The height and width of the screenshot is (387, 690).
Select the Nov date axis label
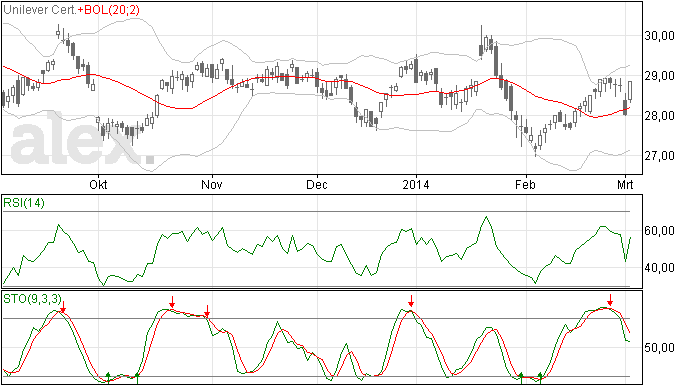click(x=212, y=184)
